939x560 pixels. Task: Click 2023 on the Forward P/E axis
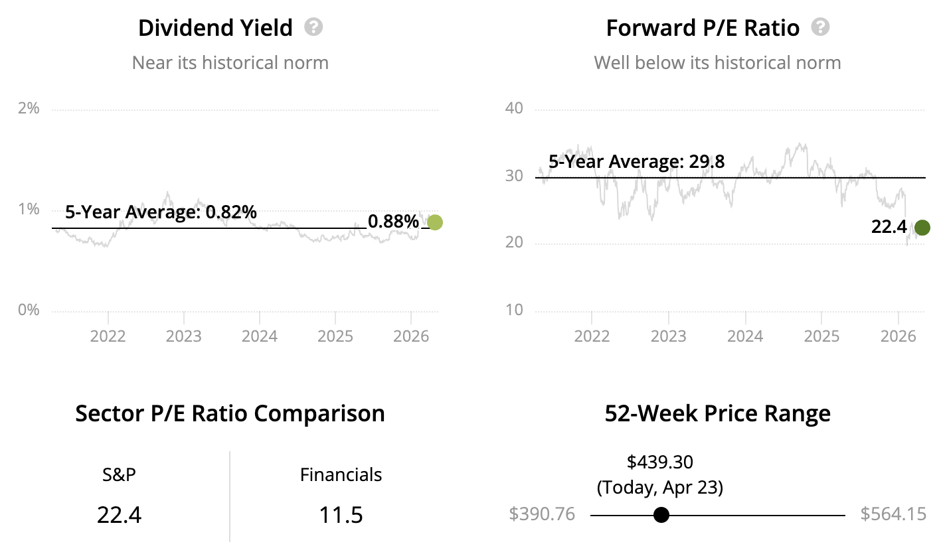click(668, 336)
